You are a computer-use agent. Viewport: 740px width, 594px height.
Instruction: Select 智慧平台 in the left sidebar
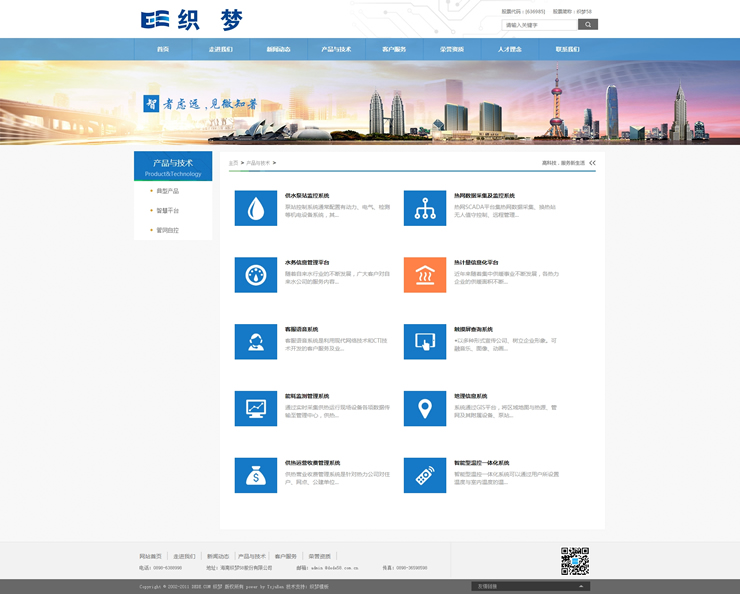click(x=168, y=210)
